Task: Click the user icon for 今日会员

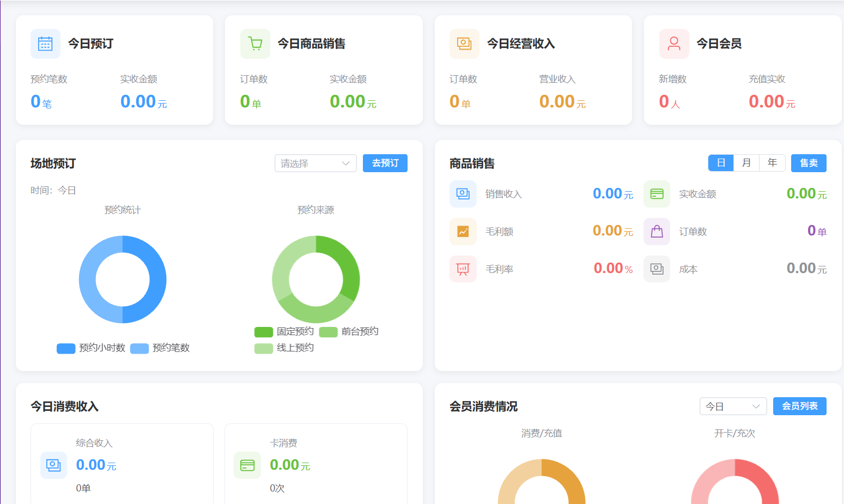Action: pos(674,44)
